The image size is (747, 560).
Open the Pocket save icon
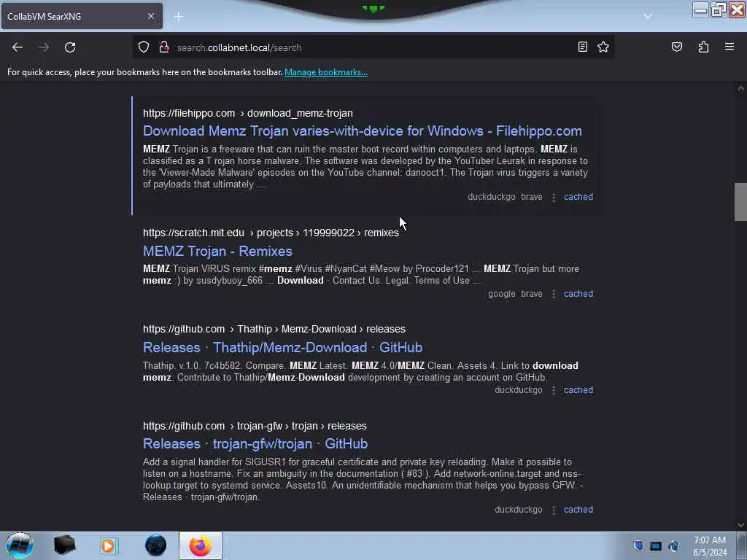point(676,47)
